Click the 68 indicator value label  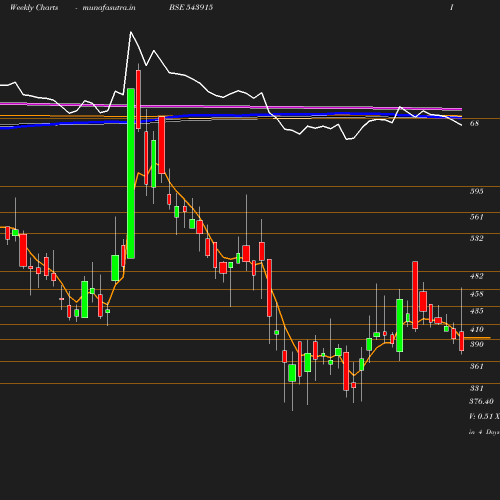(474, 123)
